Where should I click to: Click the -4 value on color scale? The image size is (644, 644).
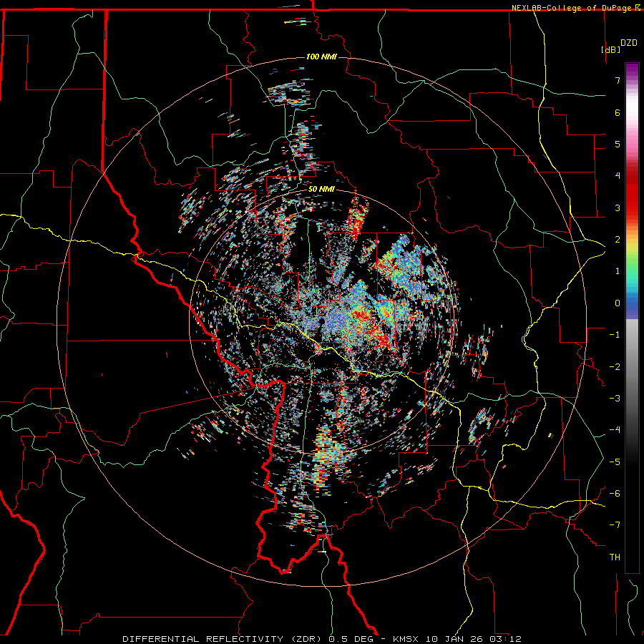(x=615, y=430)
